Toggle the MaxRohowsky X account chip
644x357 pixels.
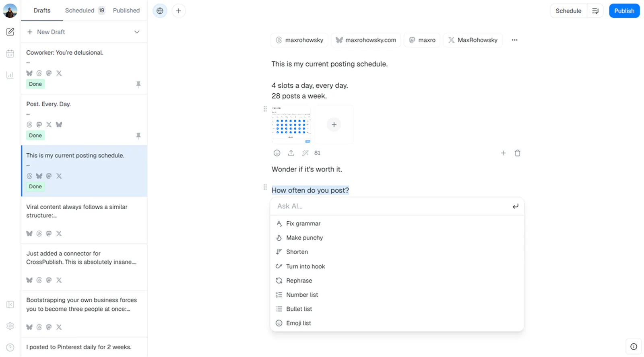click(x=473, y=40)
